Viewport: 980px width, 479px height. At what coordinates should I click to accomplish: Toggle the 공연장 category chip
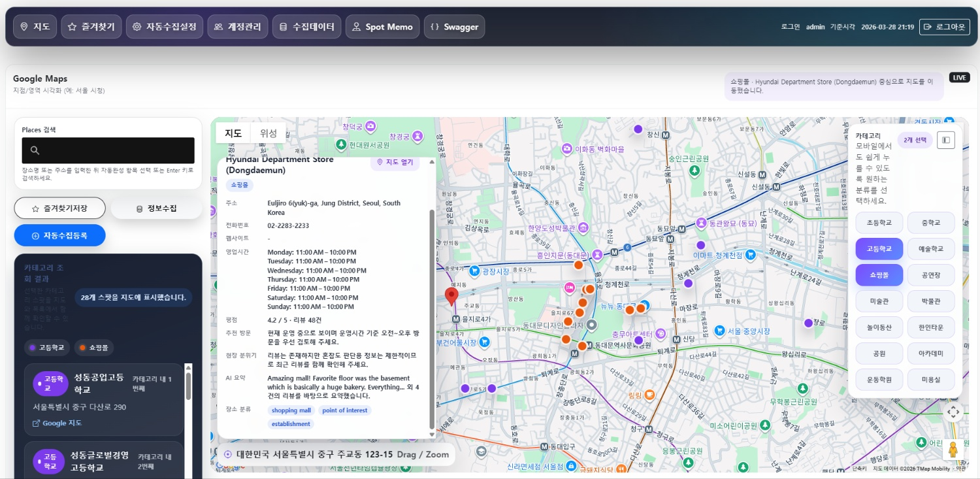pyautogui.click(x=932, y=275)
